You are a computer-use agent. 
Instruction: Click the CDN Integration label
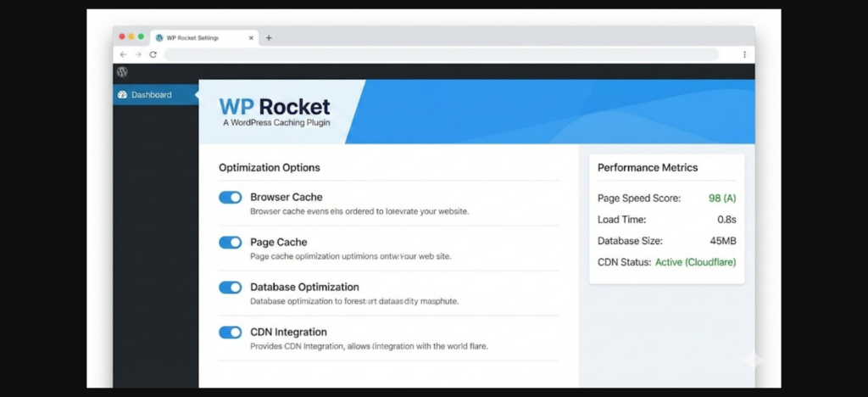pos(288,332)
